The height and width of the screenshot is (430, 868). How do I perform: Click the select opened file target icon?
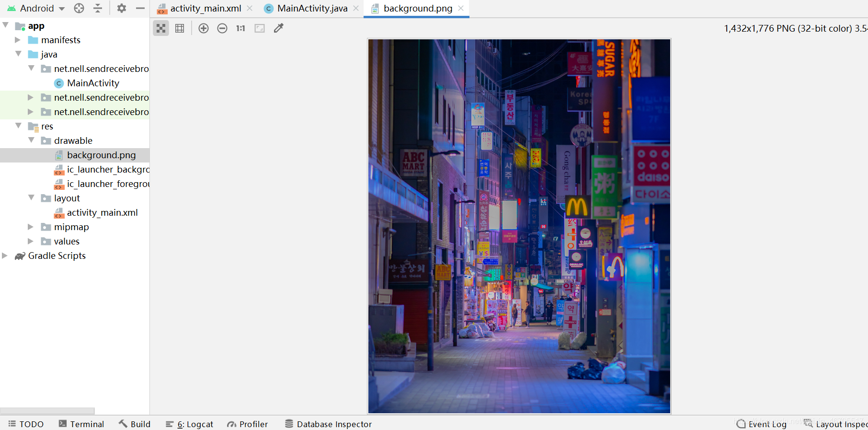(79, 8)
